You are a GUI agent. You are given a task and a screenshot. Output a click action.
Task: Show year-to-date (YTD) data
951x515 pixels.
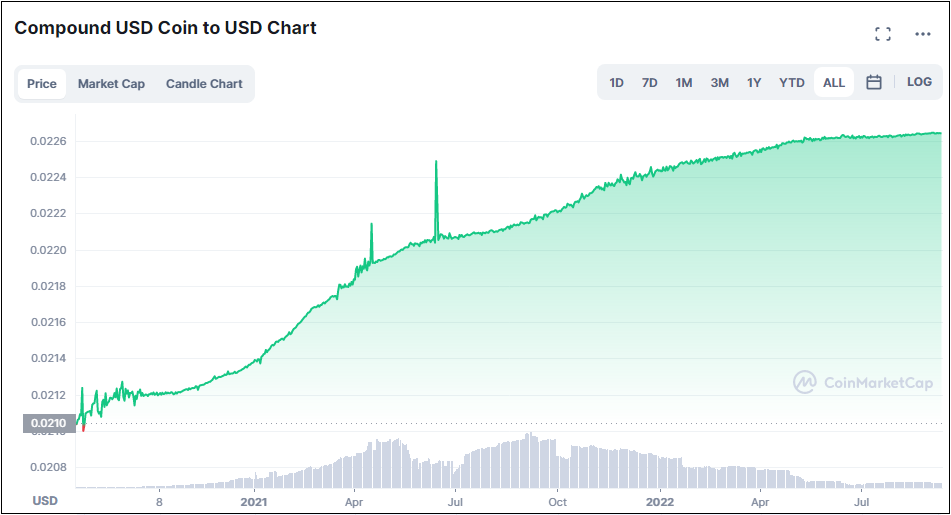pyautogui.click(x=792, y=83)
